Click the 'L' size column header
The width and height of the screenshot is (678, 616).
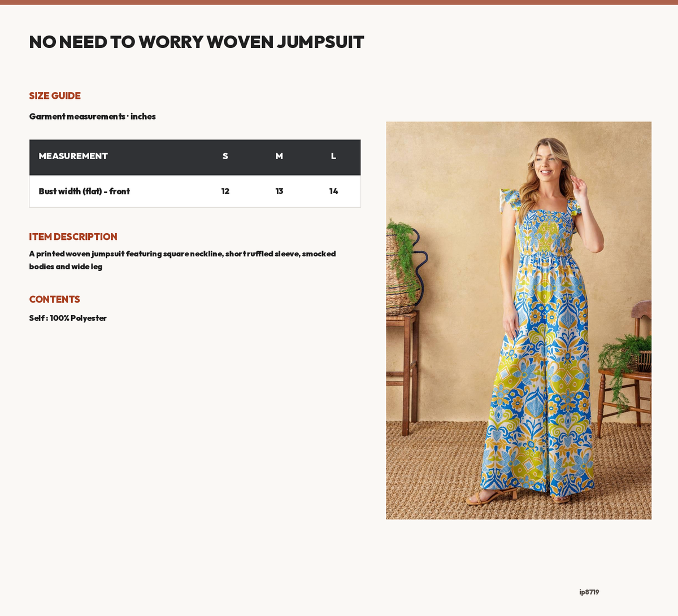click(333, 156)
